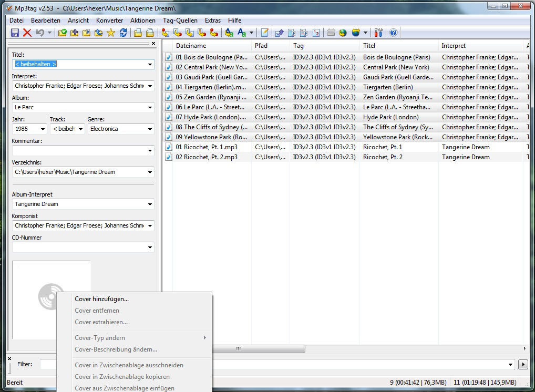535x392 pixels.
Task: Click into the Kommentar input field
Action: [79, 150]
